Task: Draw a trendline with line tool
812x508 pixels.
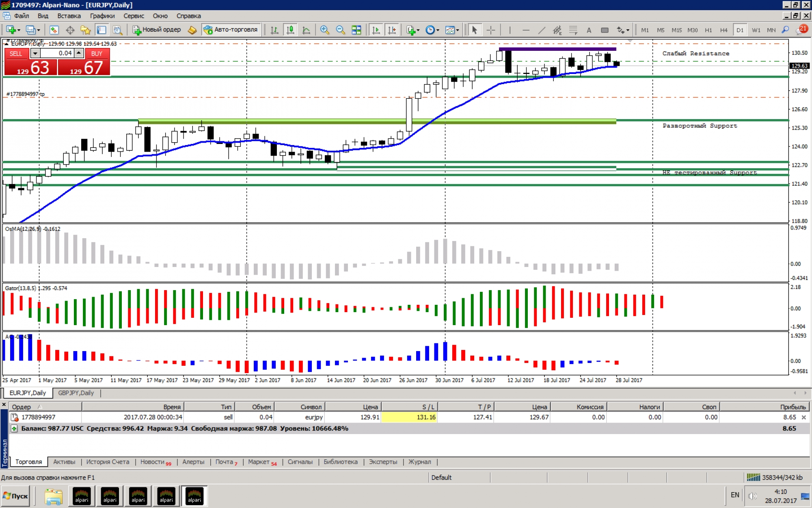Action: pos(542,30)
